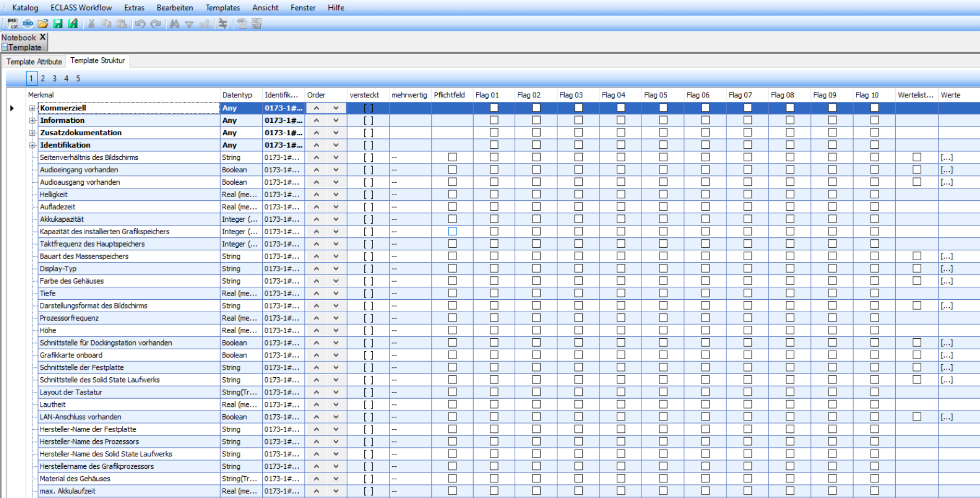
Task: Click the BMEcat catalog toolbar icon
Action: (x=12, y=23)
